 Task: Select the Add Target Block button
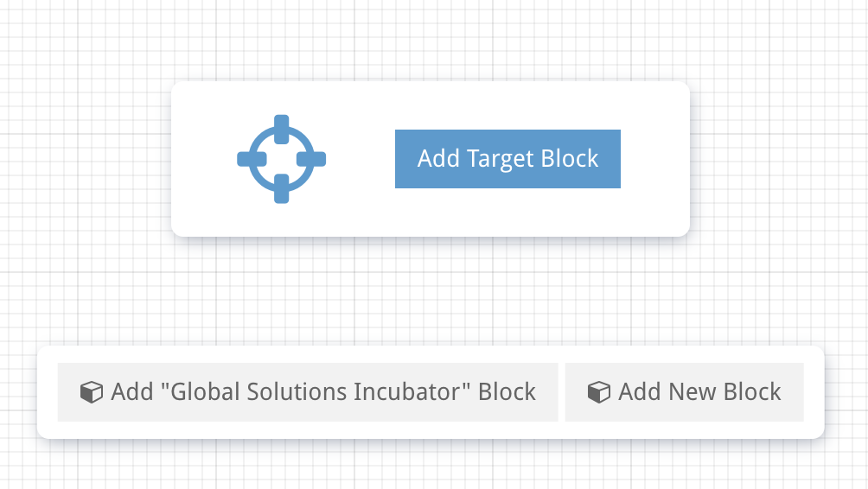pyautogui.click(x=507, y=159)
